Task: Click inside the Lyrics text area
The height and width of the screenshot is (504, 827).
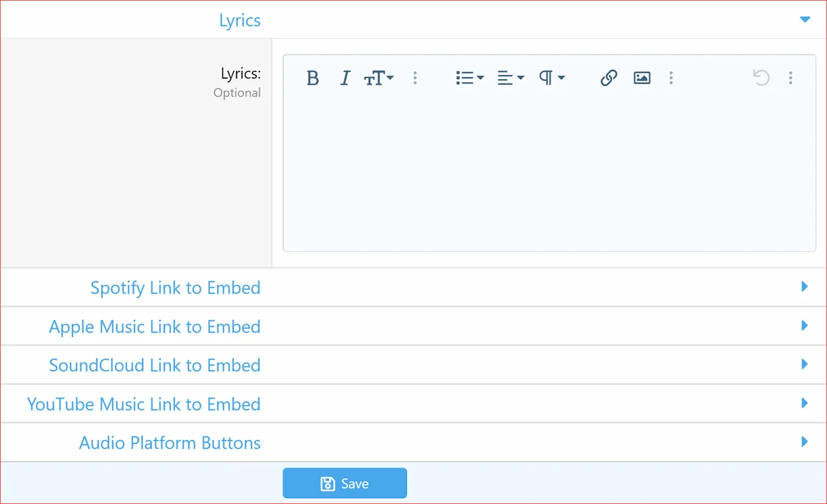Action: (x=549, y=175)
